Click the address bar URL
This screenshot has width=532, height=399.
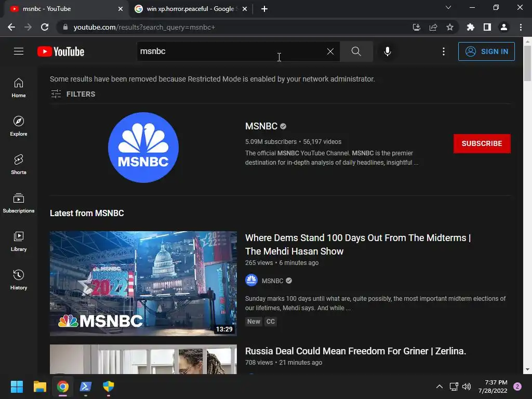(x=144, y=27)
